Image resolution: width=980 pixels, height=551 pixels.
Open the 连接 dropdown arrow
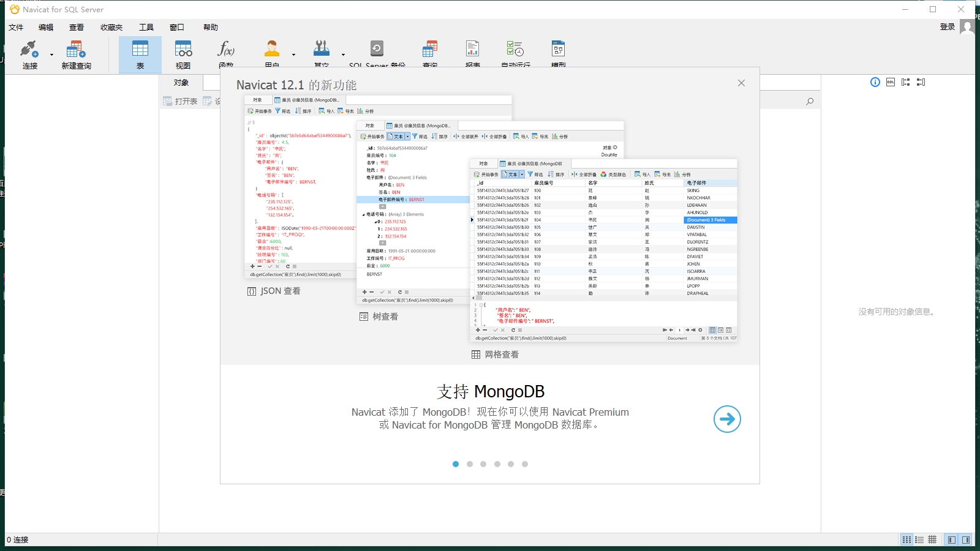[x=51, y=54]
